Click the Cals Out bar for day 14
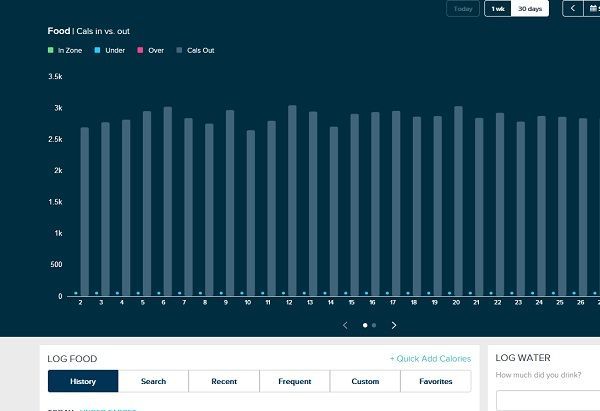Screen dimensions: 600x411 coord(334,211)
